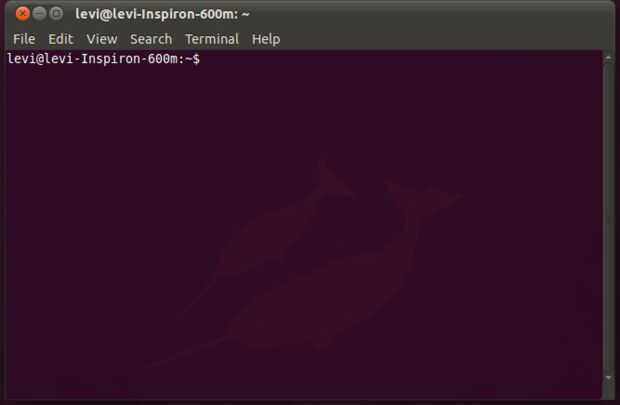Click the scrollbar down arrow
Viewport: 620px width, 405px height.
[x=608, y=378]
